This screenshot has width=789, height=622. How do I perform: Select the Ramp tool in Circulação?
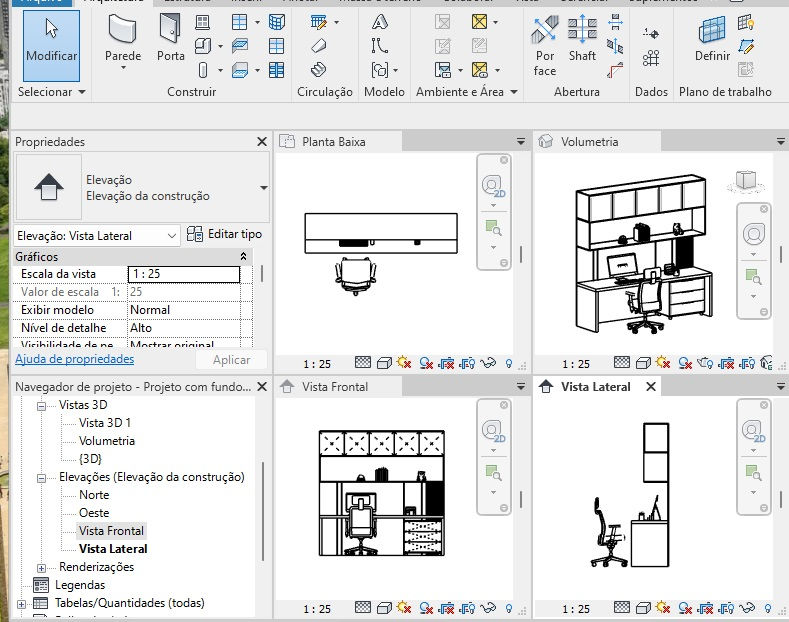coord(319,46)
